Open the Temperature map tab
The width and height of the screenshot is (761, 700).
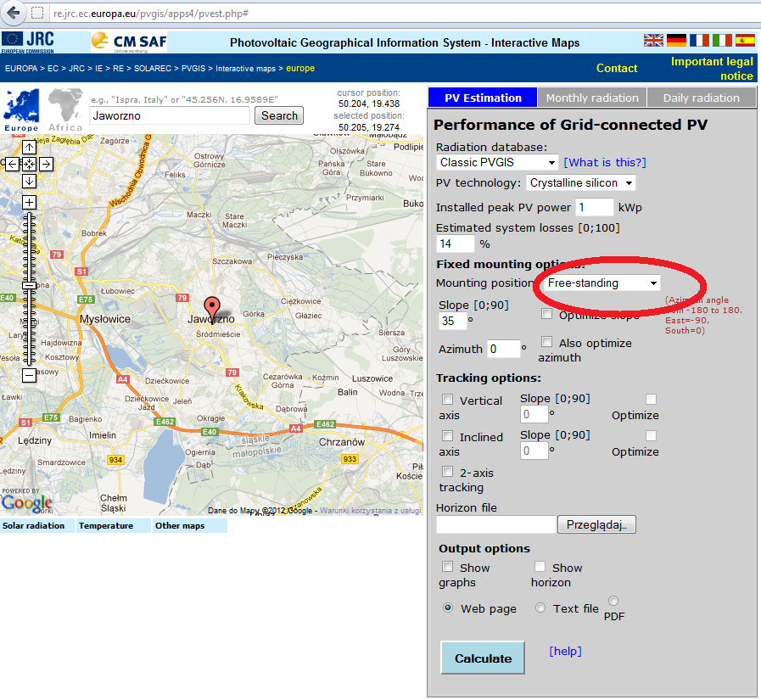(x=113, y=526)
